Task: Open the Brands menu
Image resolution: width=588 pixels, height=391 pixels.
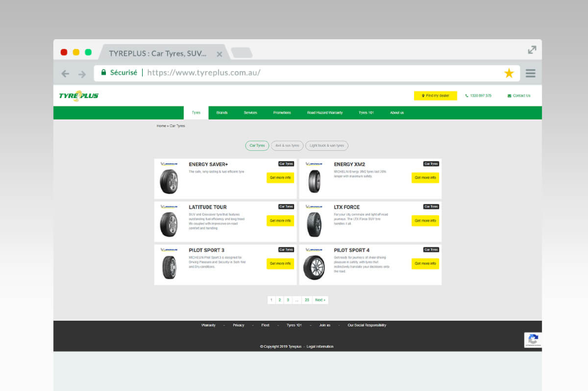Action: click(222, 113)
